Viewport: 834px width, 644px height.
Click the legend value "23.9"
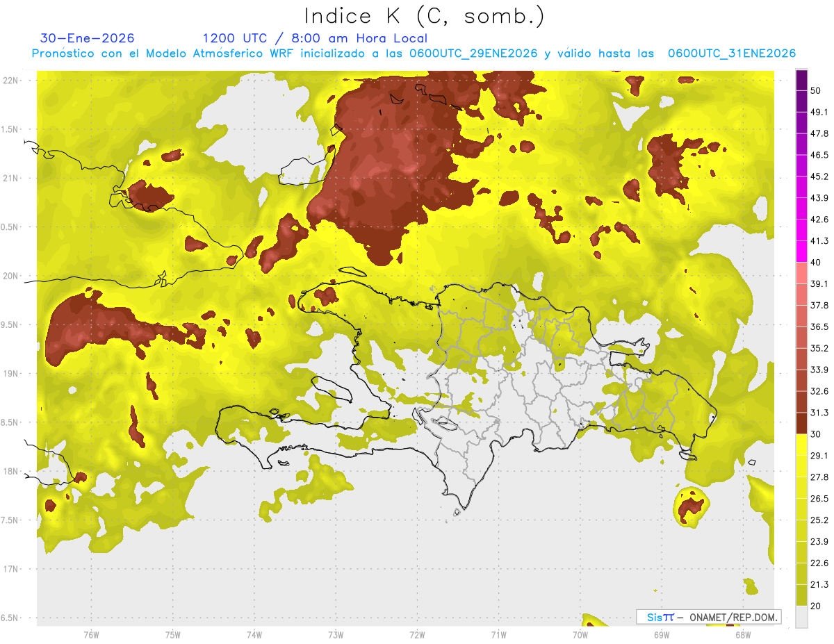(819, 541)
